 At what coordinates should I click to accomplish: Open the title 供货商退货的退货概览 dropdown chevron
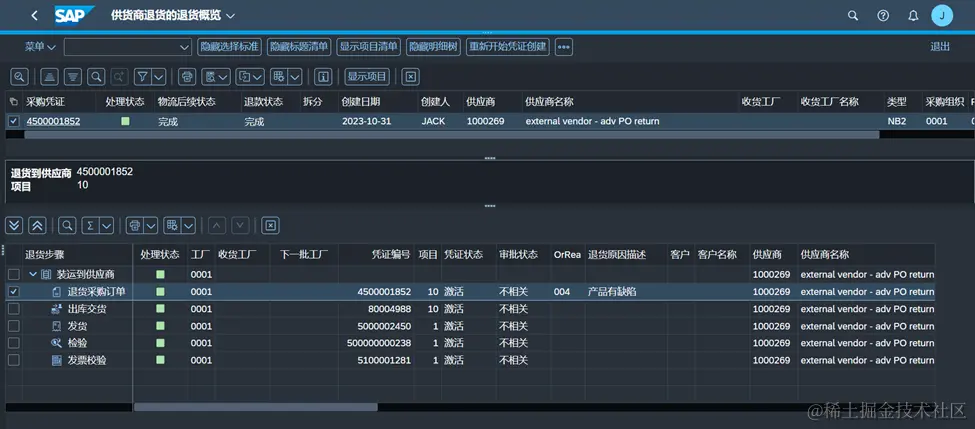pos(231,16)
